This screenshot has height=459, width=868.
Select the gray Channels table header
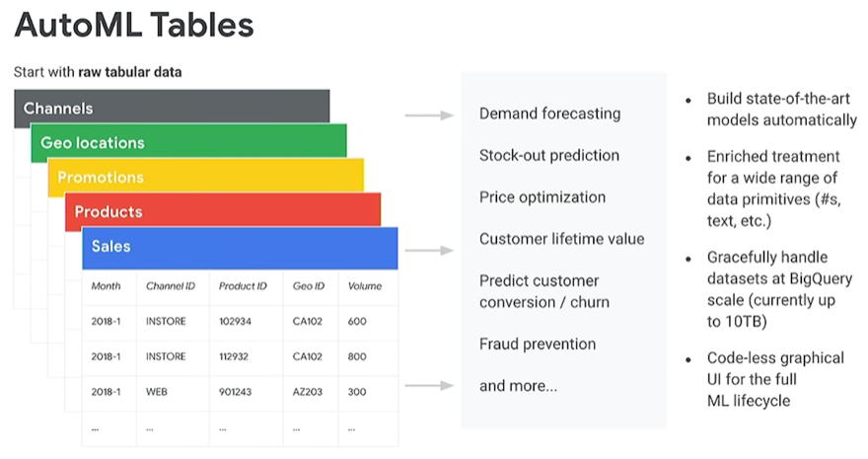click(x=172, y=107)
